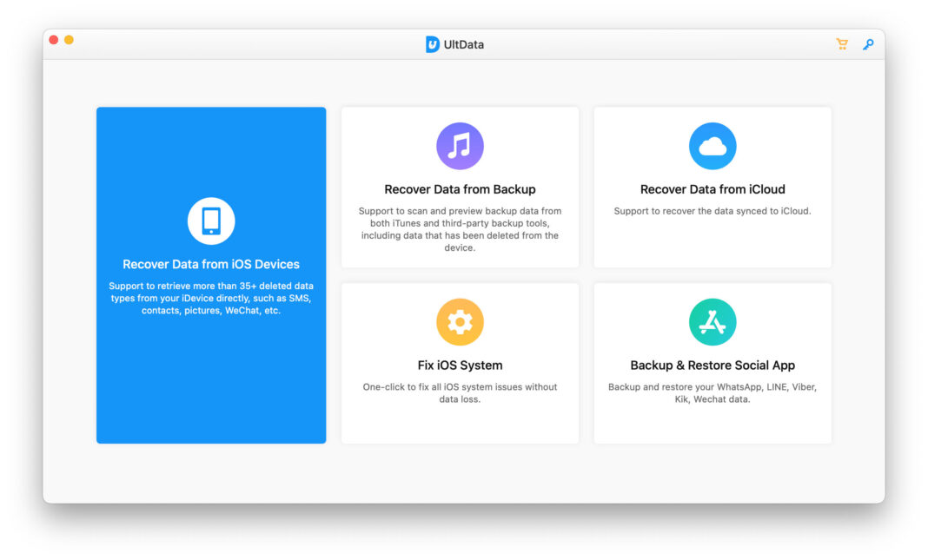
Task: Select the green Backup & Restore Social App icon
Action: click(712, 321)
